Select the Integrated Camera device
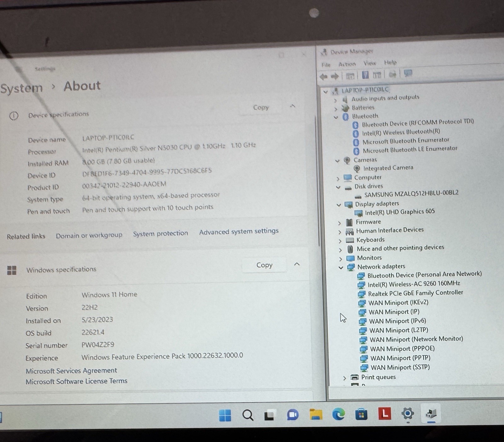The height and width of the screenshot is (442, 504). click(x=388, y=168)
